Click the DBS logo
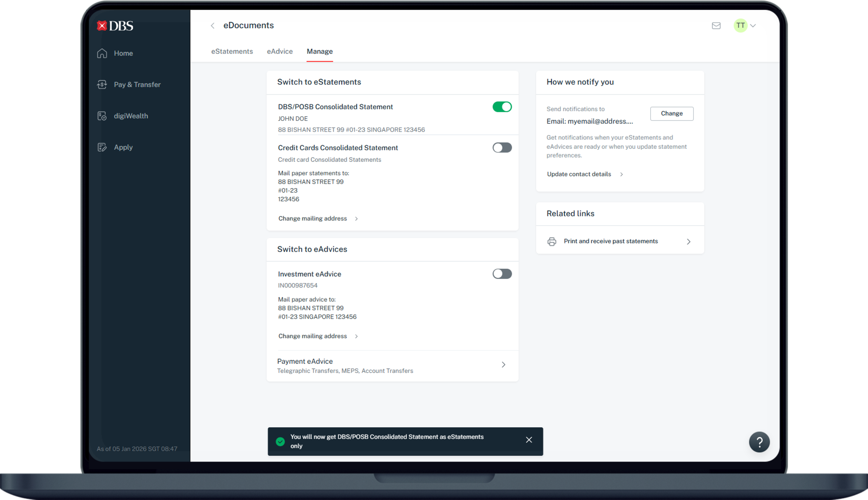This screenshot has width=868, height=500. pos(115,26)
